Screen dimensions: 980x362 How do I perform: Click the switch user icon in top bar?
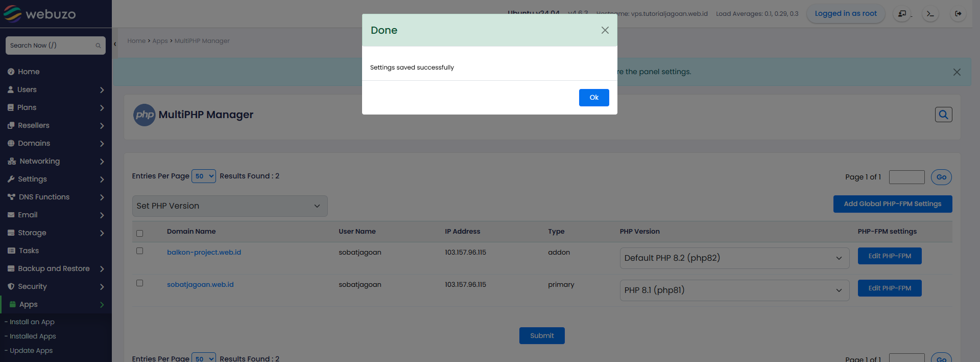[902, 14]
